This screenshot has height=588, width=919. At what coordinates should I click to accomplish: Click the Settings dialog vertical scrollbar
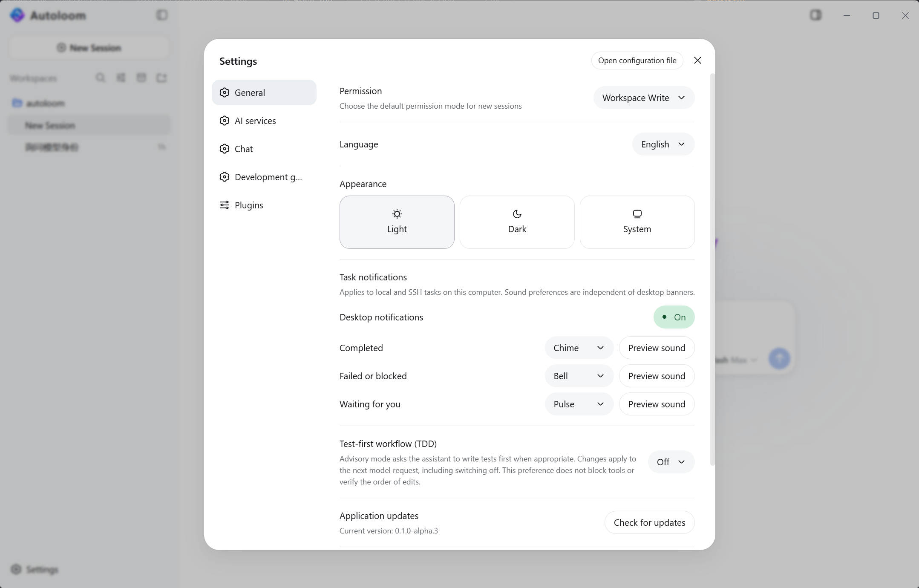click(712, 269)
